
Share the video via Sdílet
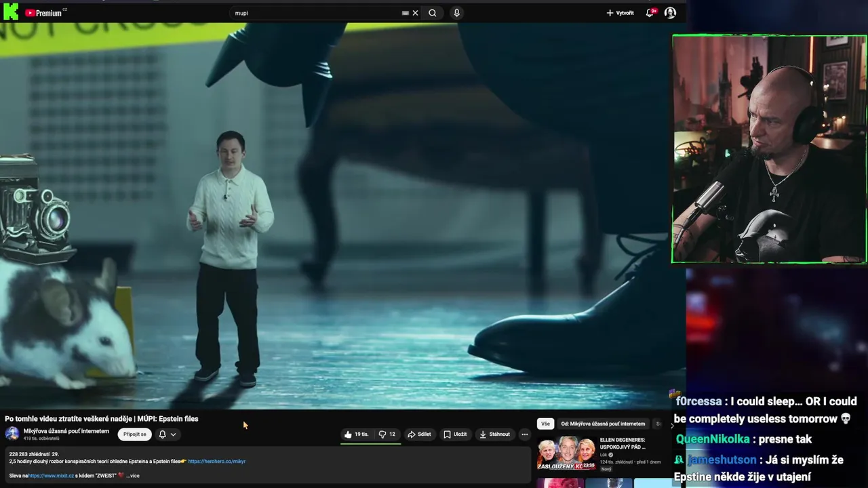coord(419,434)
